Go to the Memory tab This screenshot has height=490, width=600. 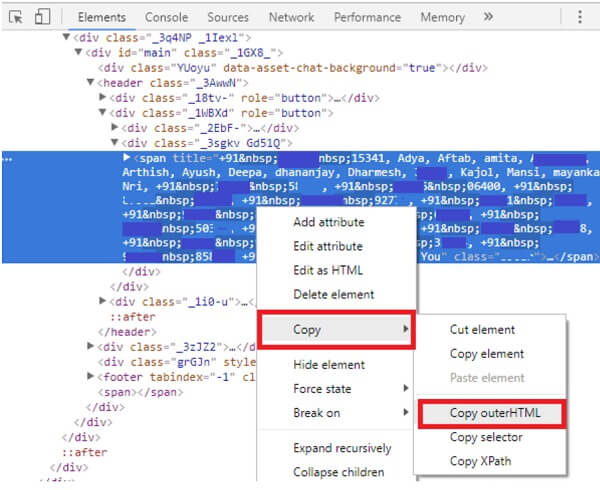tap(443, 17)
